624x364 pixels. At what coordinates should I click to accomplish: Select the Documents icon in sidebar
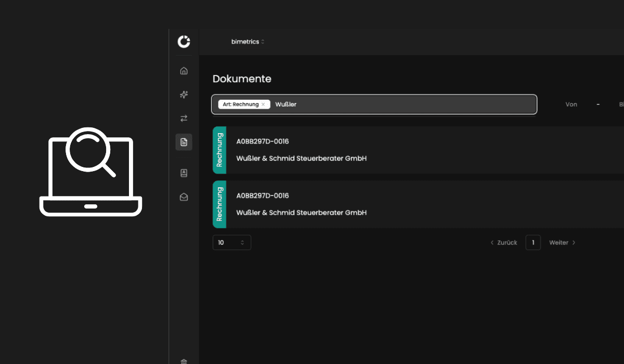click(x=184, y=142)
